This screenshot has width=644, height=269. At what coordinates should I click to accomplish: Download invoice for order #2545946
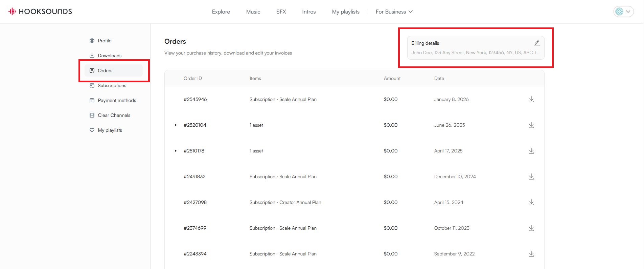(x=531, y=99)
